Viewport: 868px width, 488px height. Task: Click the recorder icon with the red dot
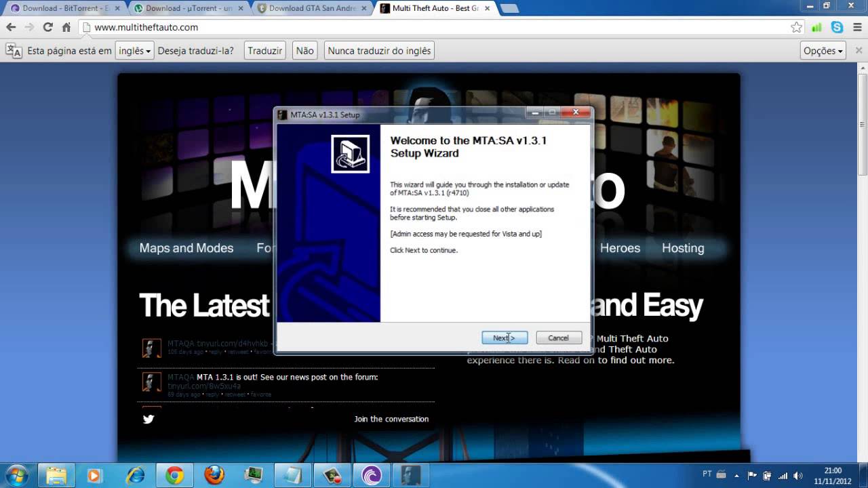(x=332, y=475)
